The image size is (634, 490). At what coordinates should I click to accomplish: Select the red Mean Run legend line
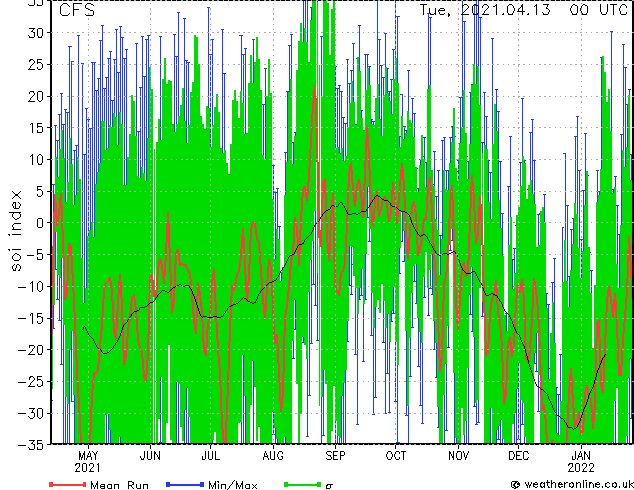[68, 484]
